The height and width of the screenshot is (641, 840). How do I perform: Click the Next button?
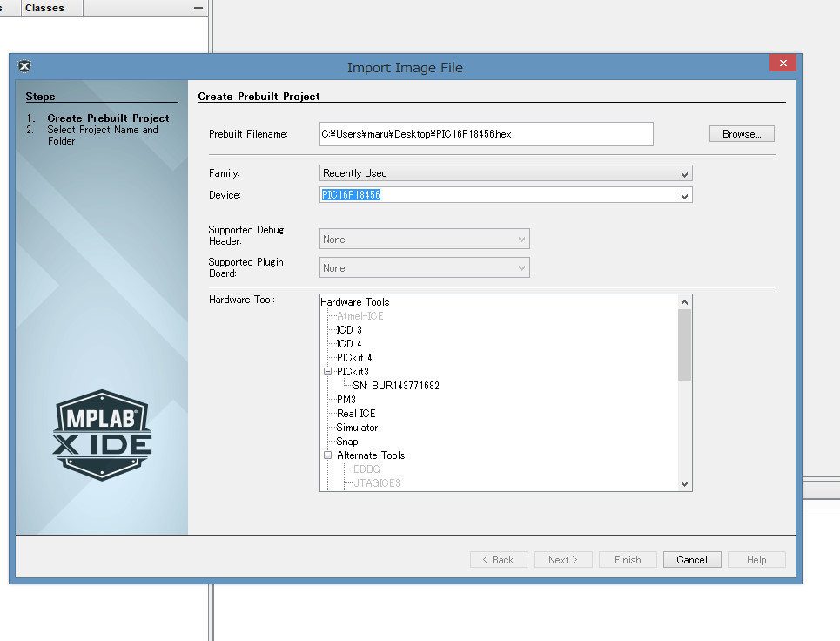563,559
